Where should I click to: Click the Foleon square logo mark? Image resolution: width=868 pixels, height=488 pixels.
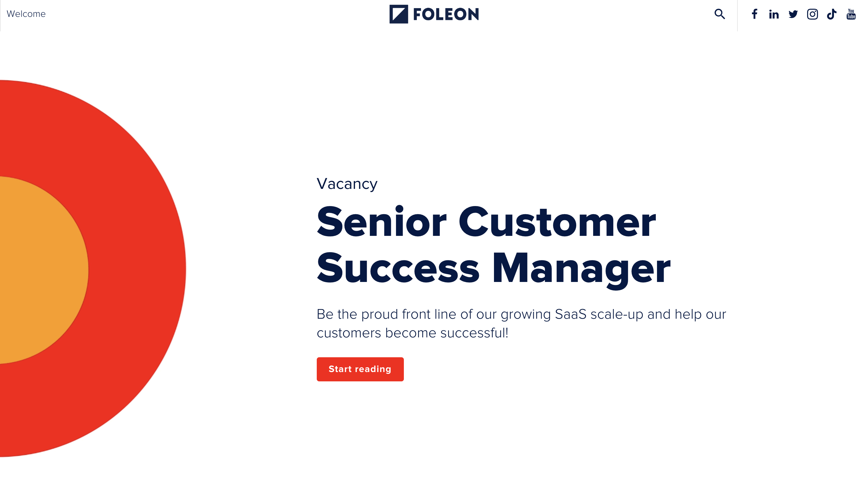pyautogui.click(x=399, y=14)
